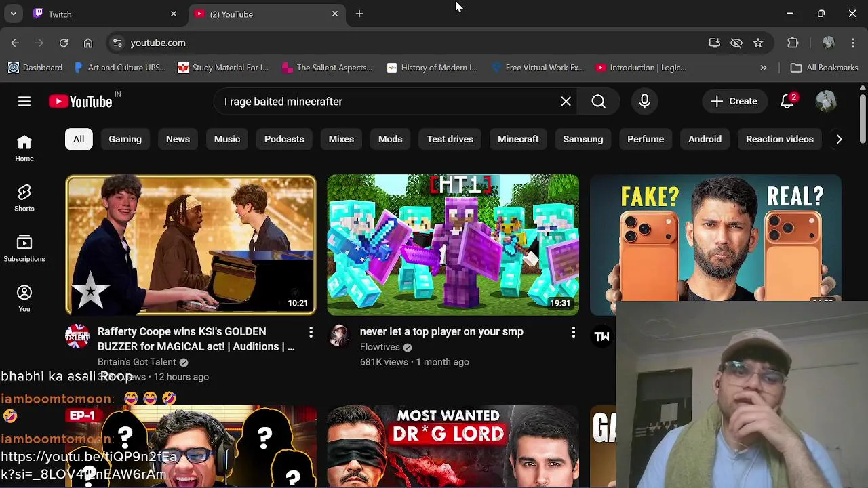The image size is (868, 488).
Task: Open more options for the Rafferty Coope video
Action: point(311,332)
